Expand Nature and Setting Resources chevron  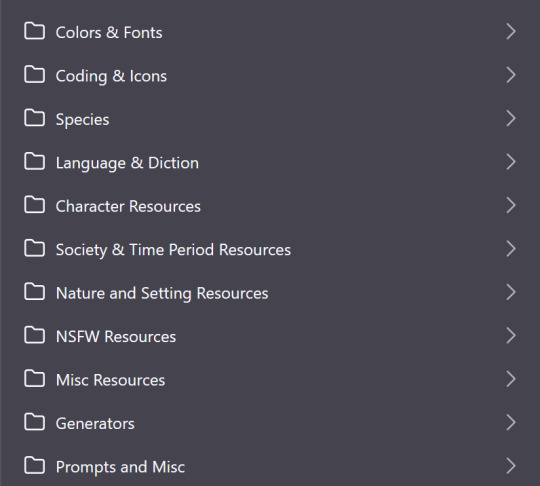[x=511, y=292]
